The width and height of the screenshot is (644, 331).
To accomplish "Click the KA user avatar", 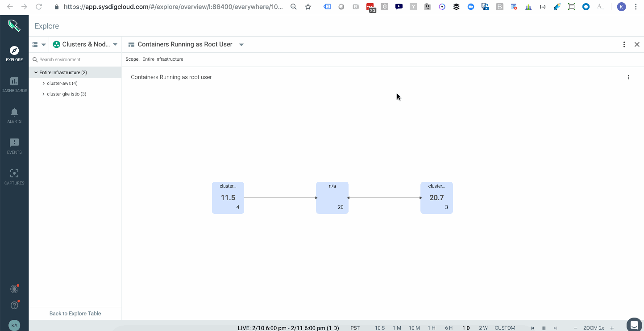I will click(x=14, y=325).
